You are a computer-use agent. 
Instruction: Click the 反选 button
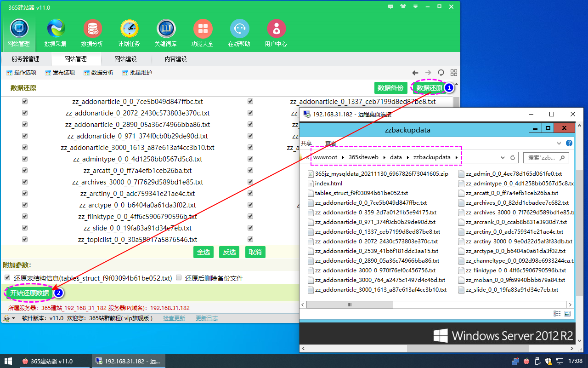coord(229,252)
